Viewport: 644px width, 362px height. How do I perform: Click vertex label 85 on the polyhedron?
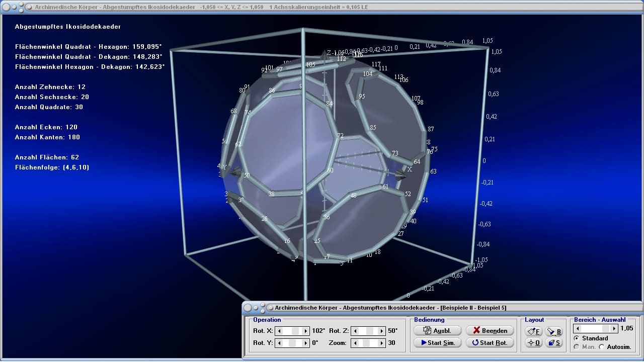coord(373,128)
